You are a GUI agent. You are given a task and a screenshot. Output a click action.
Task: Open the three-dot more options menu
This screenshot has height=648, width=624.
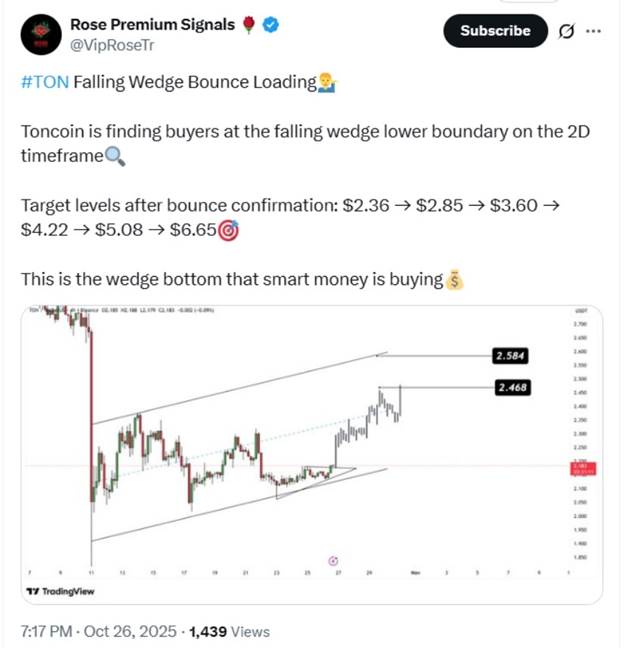coord(594,31)
